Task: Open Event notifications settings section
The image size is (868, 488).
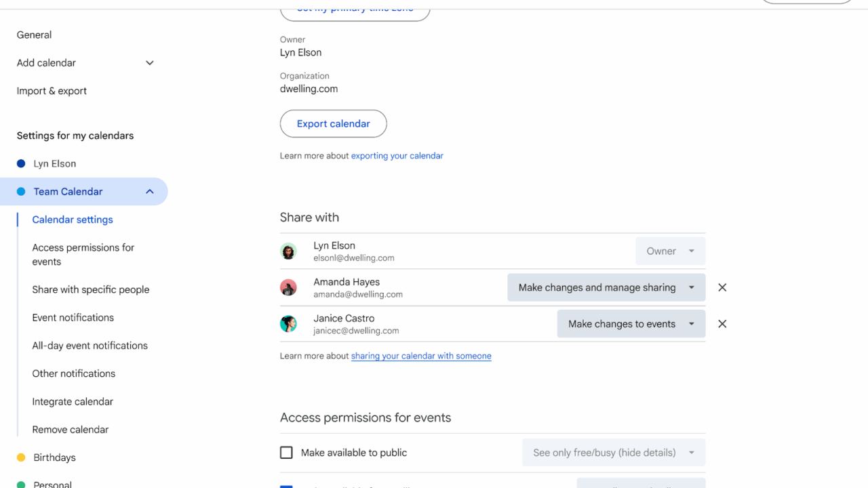Action: point(73,317)
